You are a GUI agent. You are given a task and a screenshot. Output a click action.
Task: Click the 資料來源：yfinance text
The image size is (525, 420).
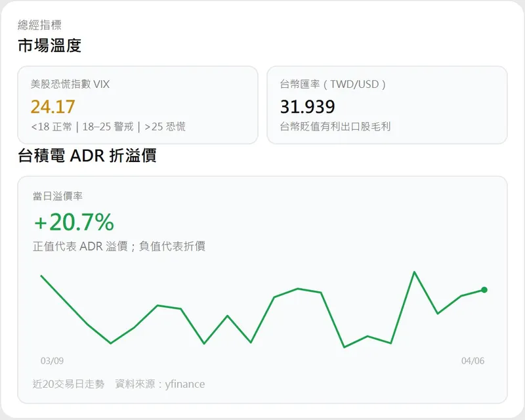pos(160,384)
